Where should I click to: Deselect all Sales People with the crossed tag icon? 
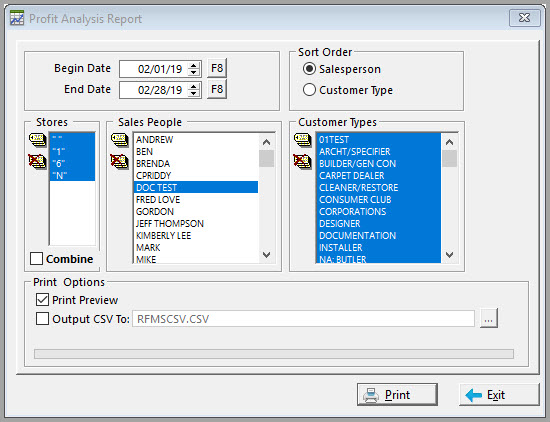coord(119,161)
